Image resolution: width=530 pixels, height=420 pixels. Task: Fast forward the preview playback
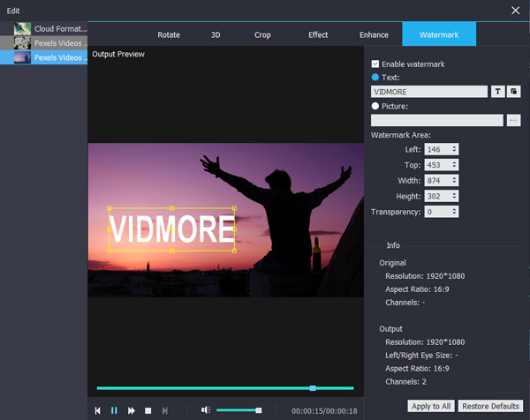(131, 410)
